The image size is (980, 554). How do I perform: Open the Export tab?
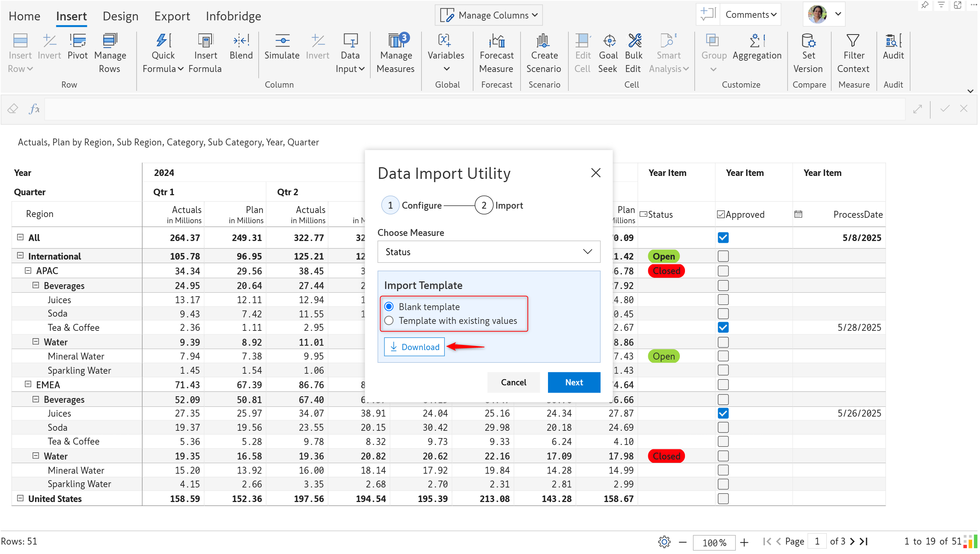[x=172, y=16]
